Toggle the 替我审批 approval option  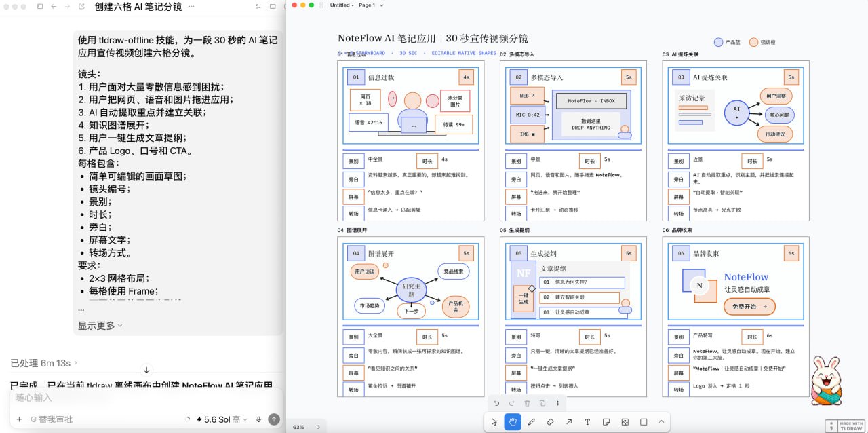point(51,419)
